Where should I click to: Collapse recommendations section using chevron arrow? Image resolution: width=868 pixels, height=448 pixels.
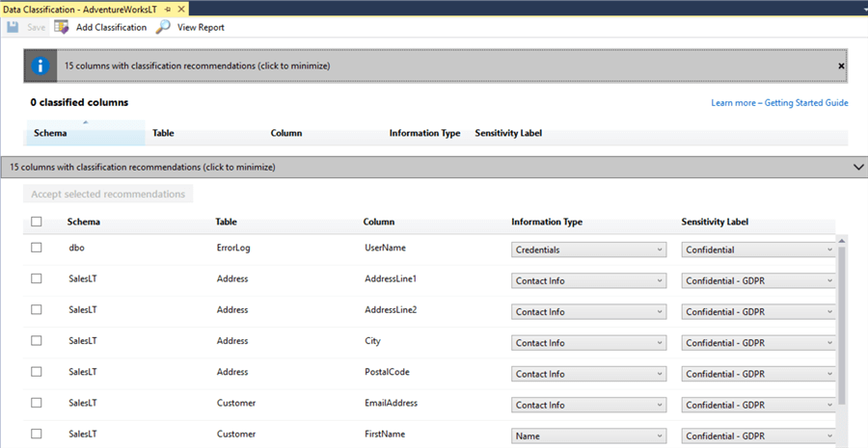pos(858,167)
